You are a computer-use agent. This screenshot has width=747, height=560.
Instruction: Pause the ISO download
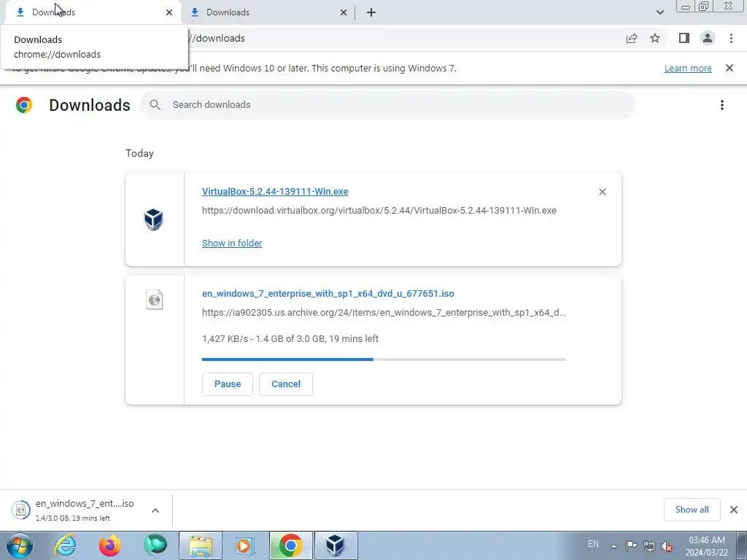[x=228, y=384]
